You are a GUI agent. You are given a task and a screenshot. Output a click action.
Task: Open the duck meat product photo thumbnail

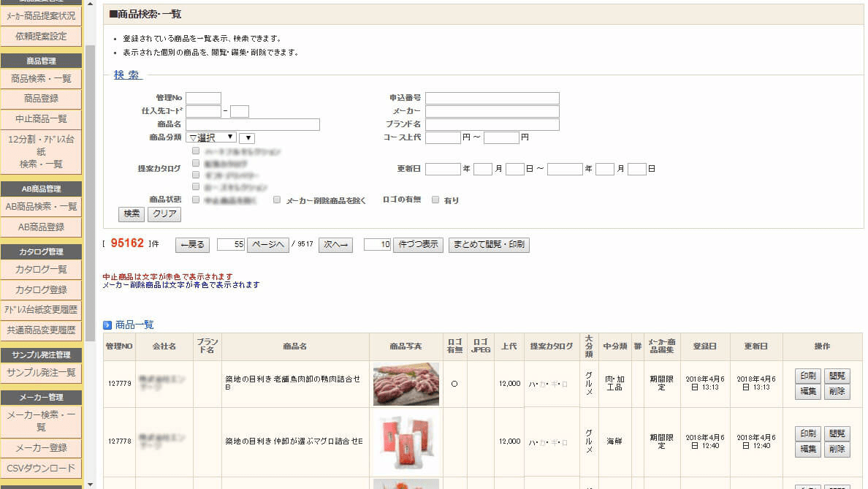point(406,384)
